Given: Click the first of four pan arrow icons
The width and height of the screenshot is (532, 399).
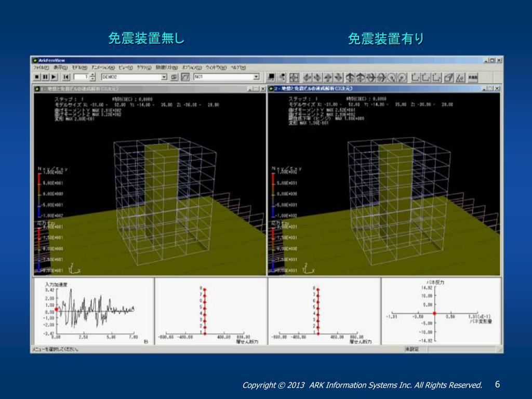Looking at the screenshot, I should click(308, 78).
